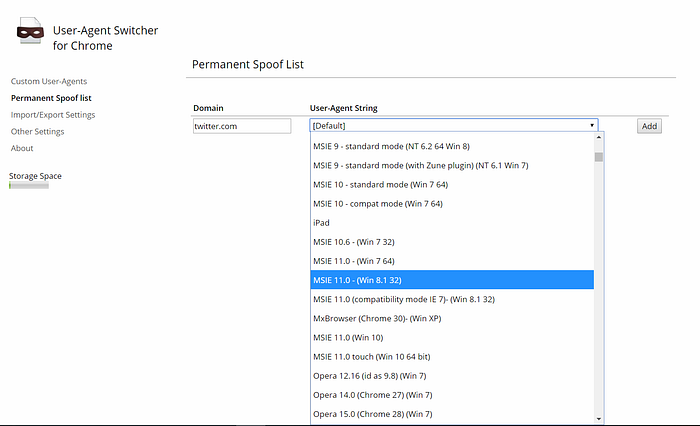Click the dropdown list scroll up arrow
700x426 pixels.
pos(599,138)
